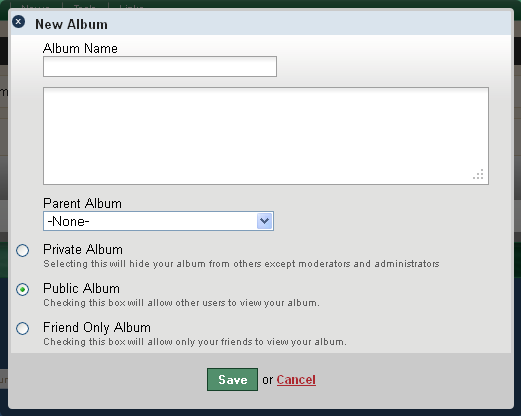Click the Friend Only Album label text
Screen dimensions: 521x416
pos(97,327)
